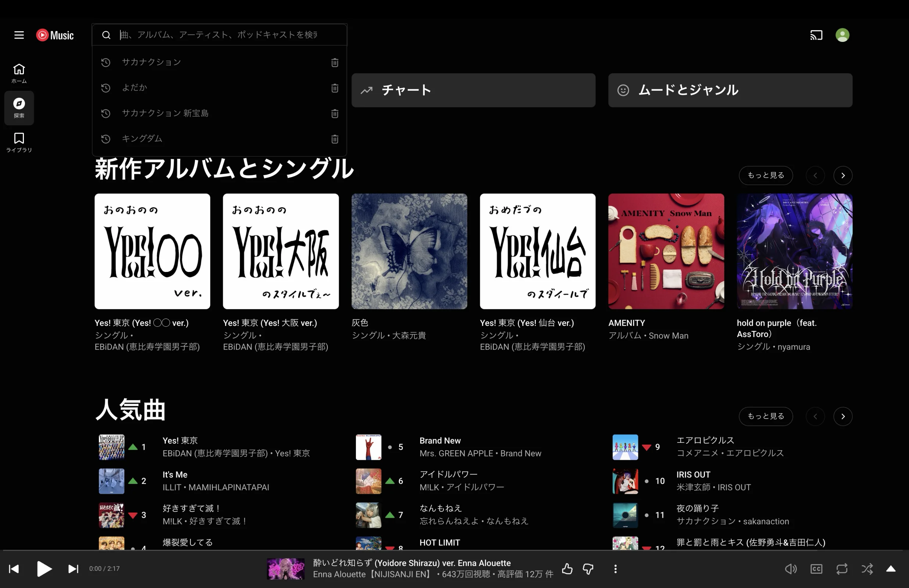Screen dimensions: 909x588
Task: Click the Mrs. GREEN APPLE artist link
Action: [456, 453]
